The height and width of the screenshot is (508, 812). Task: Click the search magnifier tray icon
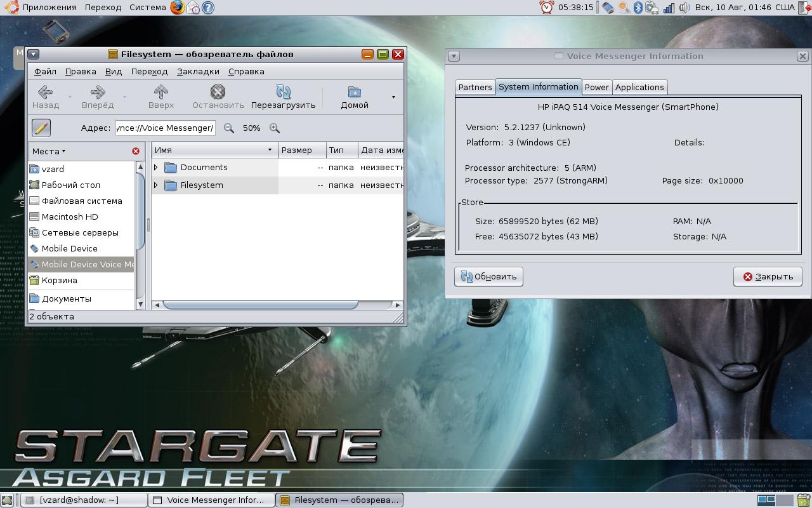pos(624,8)
